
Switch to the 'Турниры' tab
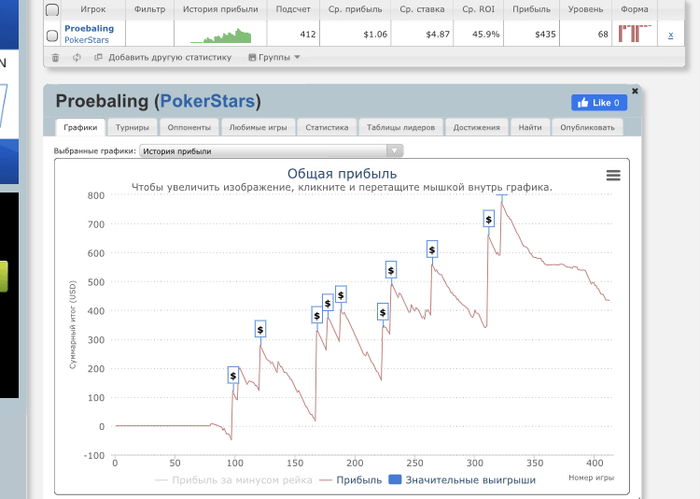tap(132, 127)
